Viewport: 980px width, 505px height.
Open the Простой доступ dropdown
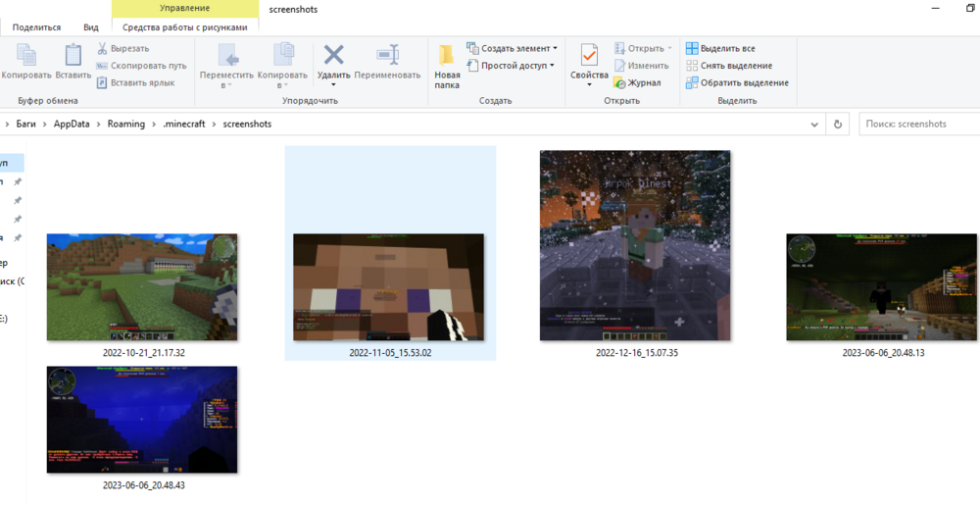[x=511, y=65]
